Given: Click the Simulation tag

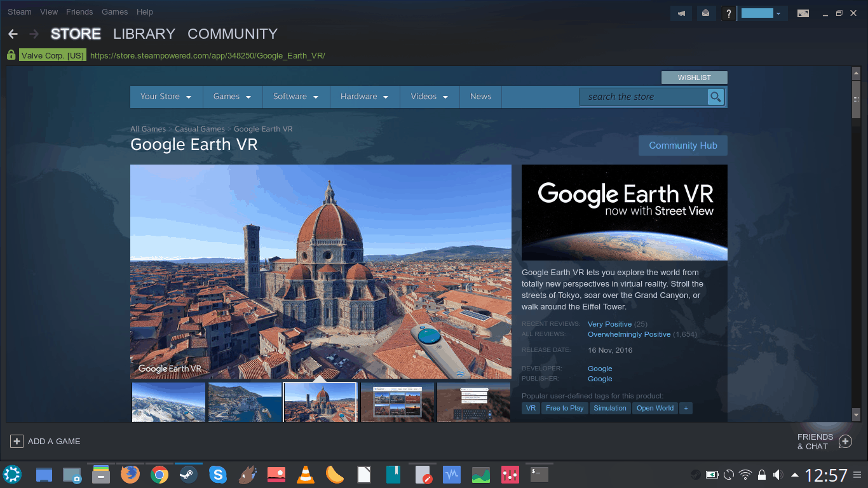Looking at the screenshot, I should tap(610, 408).
